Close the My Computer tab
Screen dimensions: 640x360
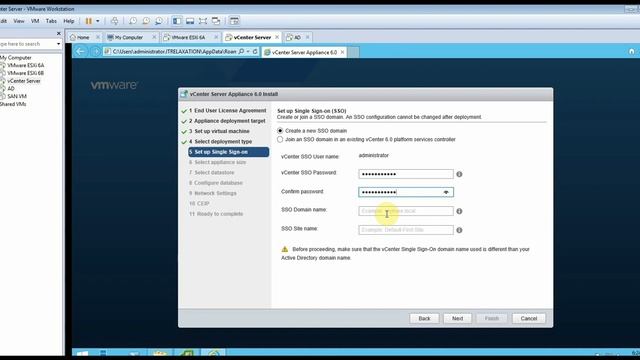pyautogui.click(x=154, y=37)
